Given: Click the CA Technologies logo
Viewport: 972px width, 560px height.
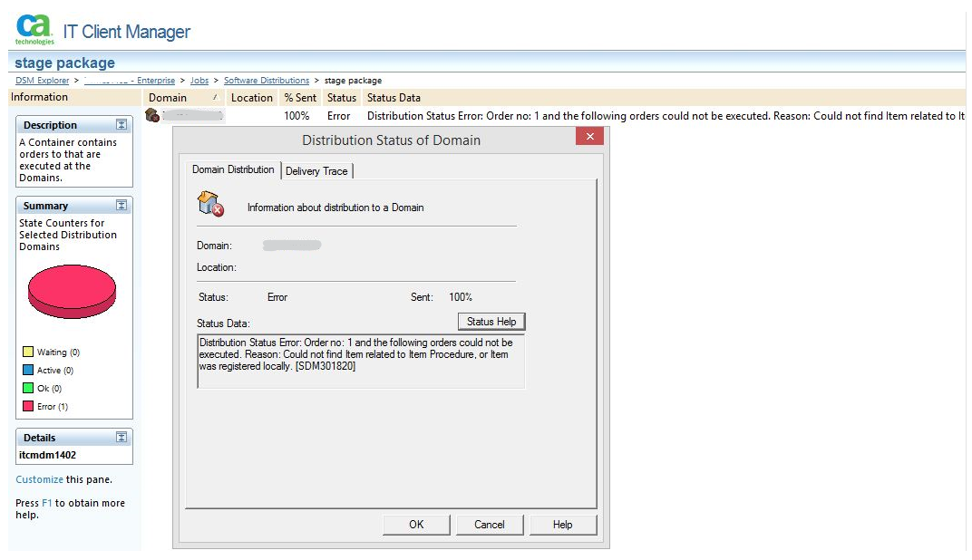Looking at the screenshot, I should coord(34,29).
